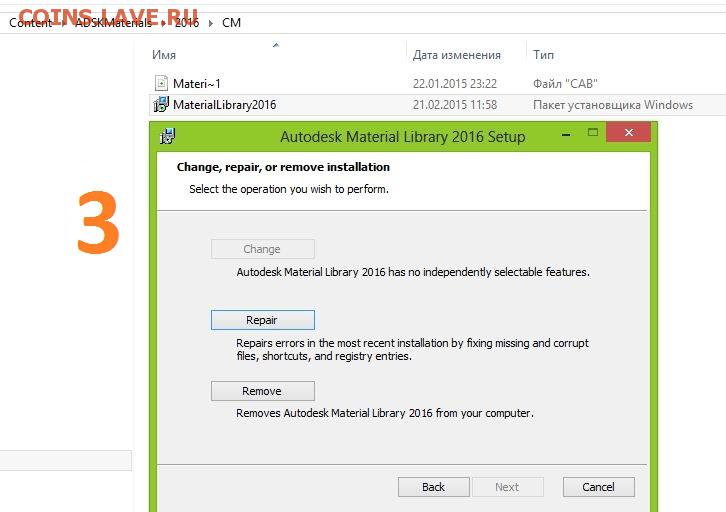726x512 pixels.
Task: Click the Repair button in setup dialog
Action: 263,320
